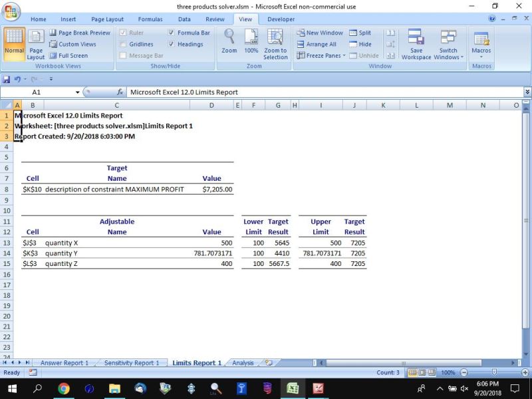Switch to Sensitivity Report 1 sheet
Screen dimensions: 532x399
click(x=132, y=362)
